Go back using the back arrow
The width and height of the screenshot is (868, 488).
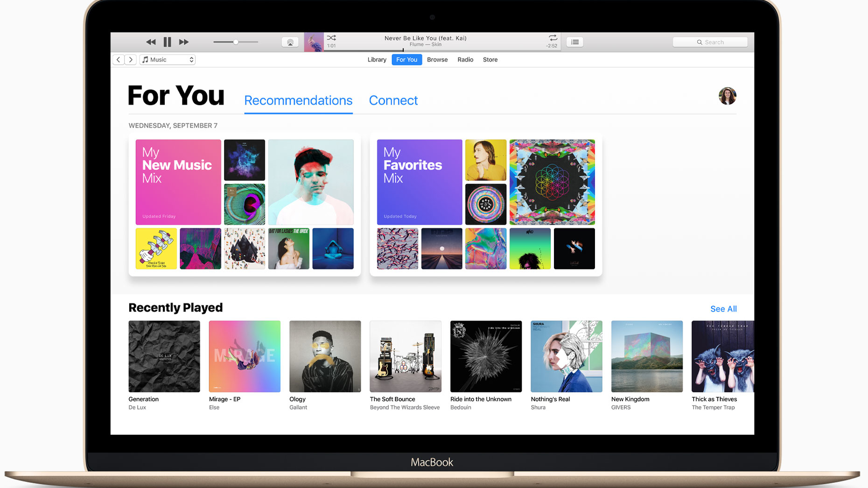coord(119,60)
